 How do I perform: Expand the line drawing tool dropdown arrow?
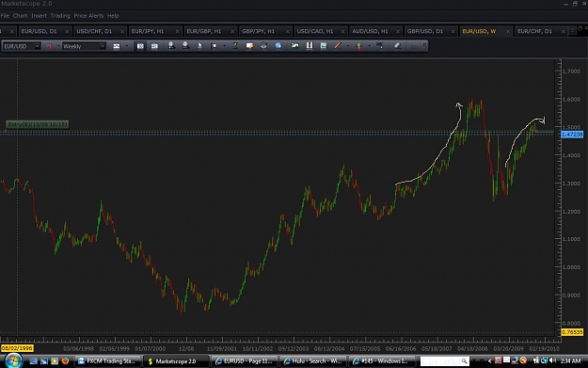[348, 46]
